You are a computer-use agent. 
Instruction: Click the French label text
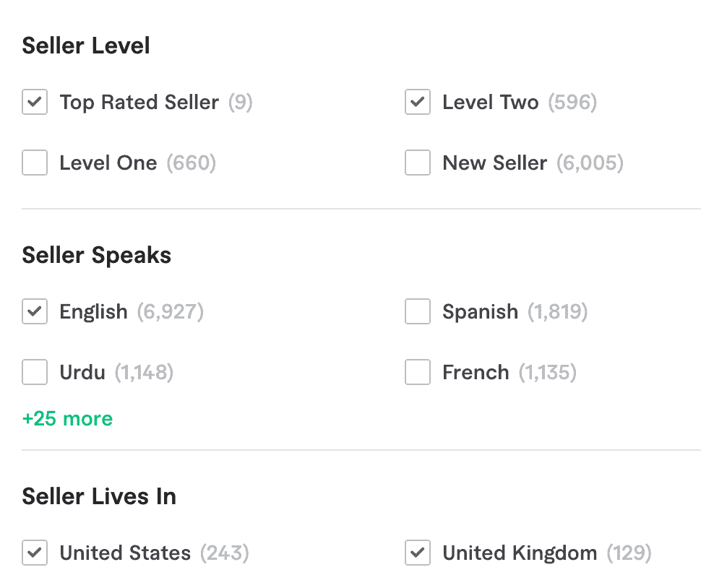(x=476, y=373)
